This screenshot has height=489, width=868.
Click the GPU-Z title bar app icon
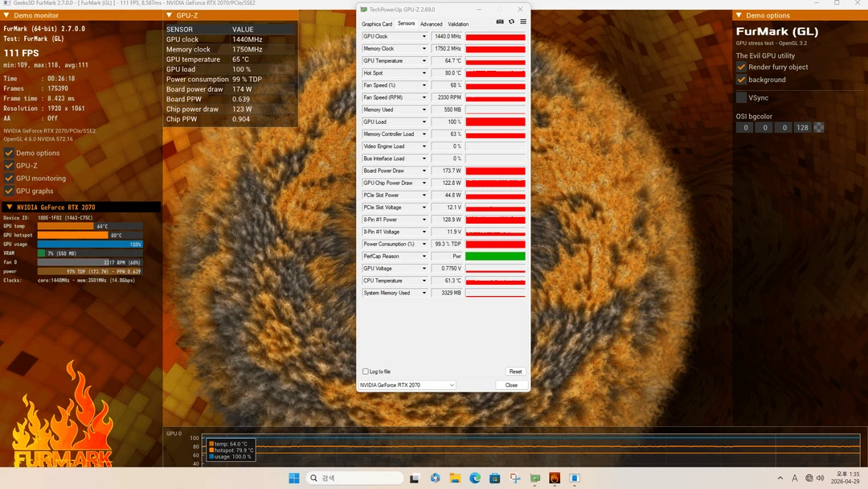[364, 10]
